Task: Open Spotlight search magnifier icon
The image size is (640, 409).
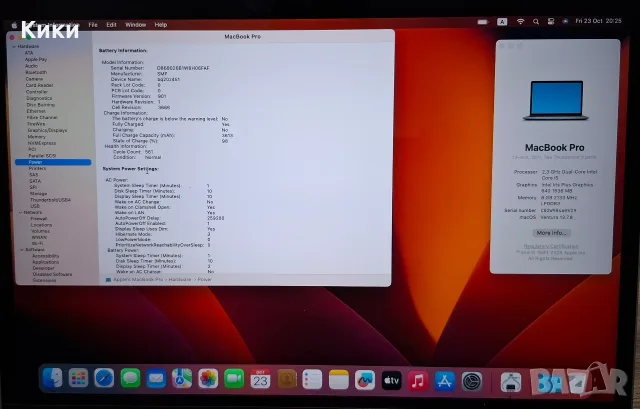Action: tap(536, 22)
